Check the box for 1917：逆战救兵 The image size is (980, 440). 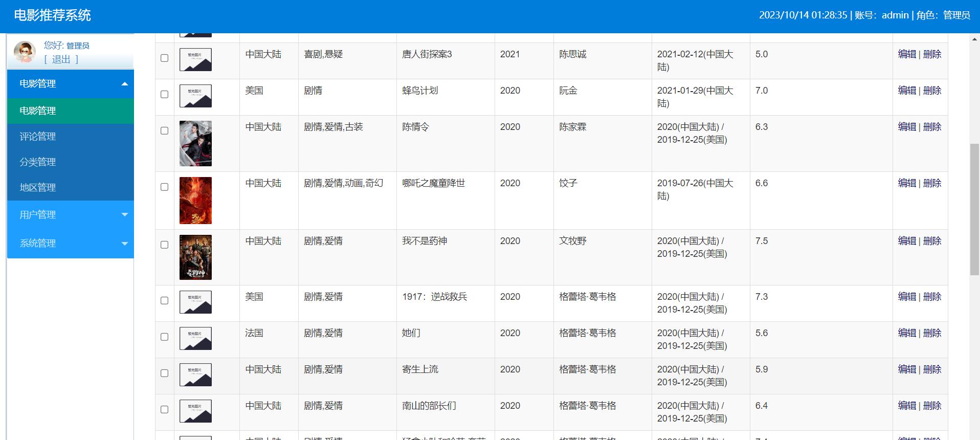point(165,300)
